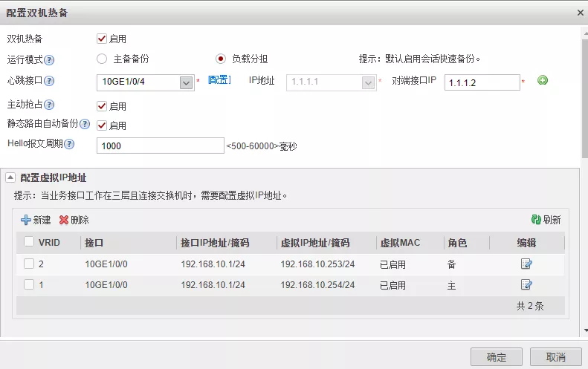Click help icon beside Hello报文周期

click(69, 145)
